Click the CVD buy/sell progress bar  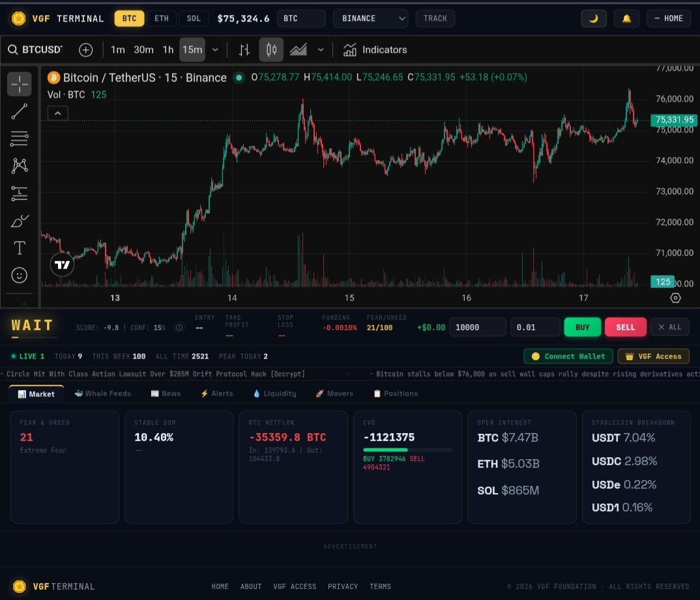(407, 450)
